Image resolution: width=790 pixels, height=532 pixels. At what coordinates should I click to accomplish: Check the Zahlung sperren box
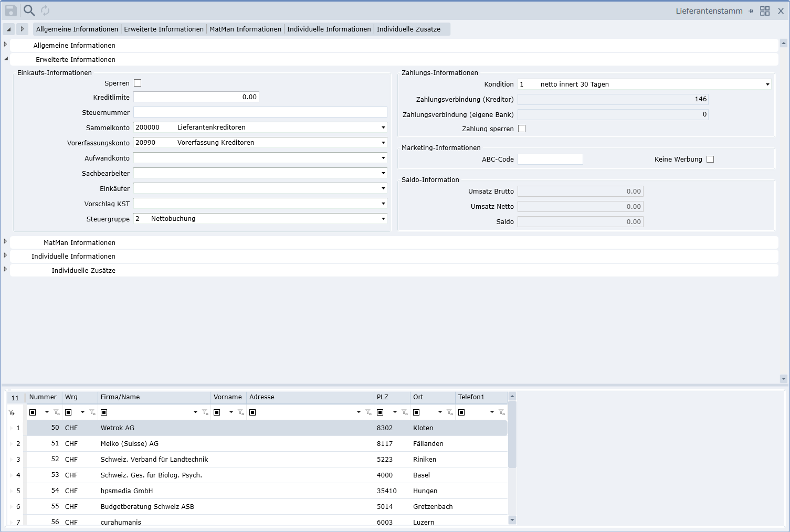coord(522,129)
